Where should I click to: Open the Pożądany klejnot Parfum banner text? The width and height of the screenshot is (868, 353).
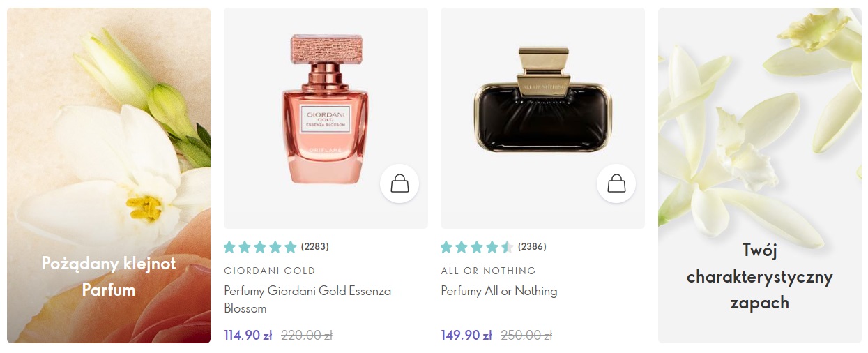(x=109, y=277)
